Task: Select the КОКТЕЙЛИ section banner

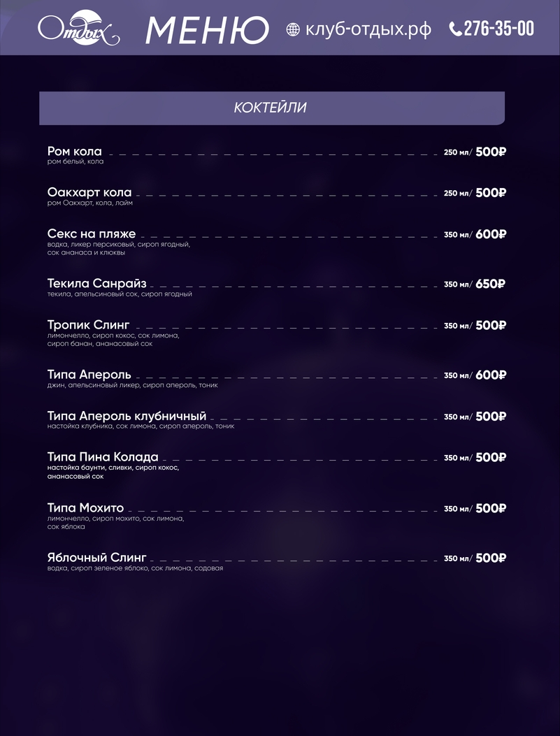Action: [x=271, y=108]
